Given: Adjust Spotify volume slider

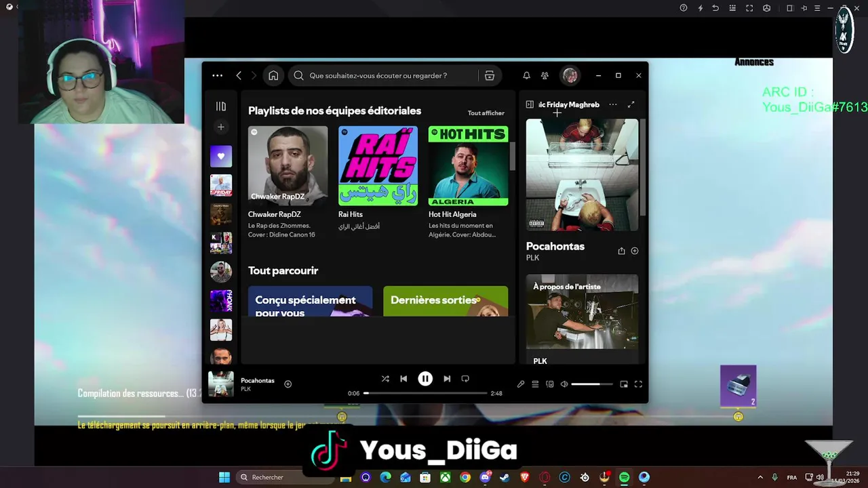Looking at the screenshot, I should pos(592,384).
